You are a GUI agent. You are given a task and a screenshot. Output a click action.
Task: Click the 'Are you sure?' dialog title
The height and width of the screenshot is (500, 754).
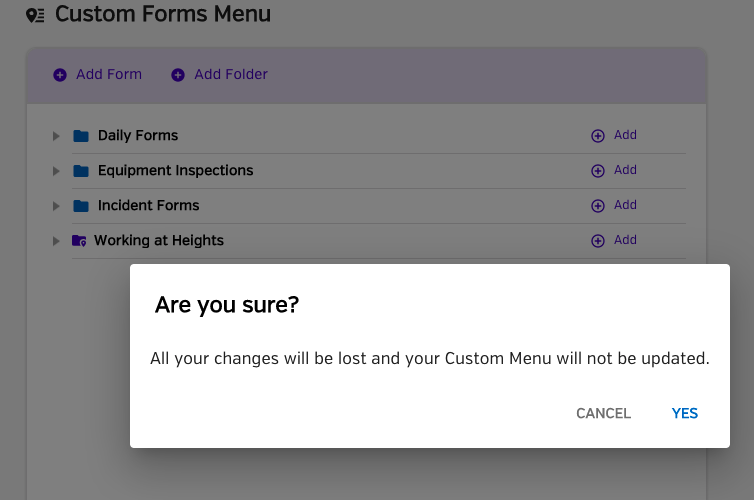(227, 305)
